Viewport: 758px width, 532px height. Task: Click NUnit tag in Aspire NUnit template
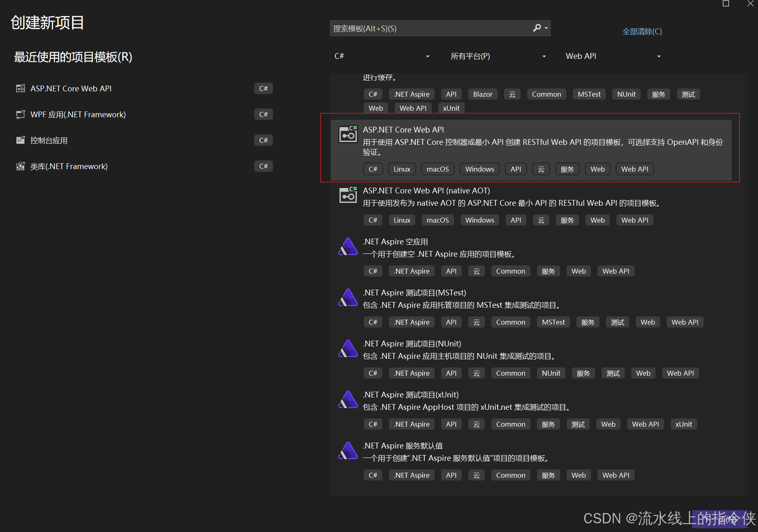point(551,373)
